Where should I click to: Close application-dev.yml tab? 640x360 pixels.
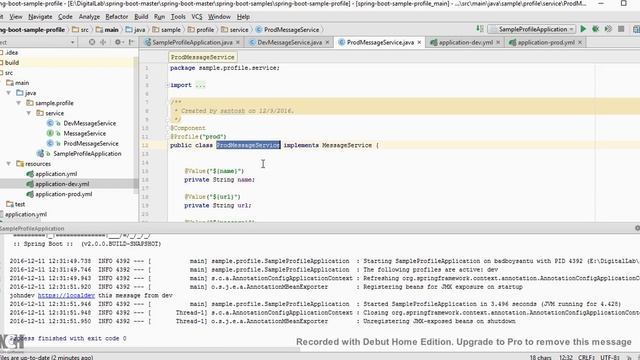click(x=498, y=42)
